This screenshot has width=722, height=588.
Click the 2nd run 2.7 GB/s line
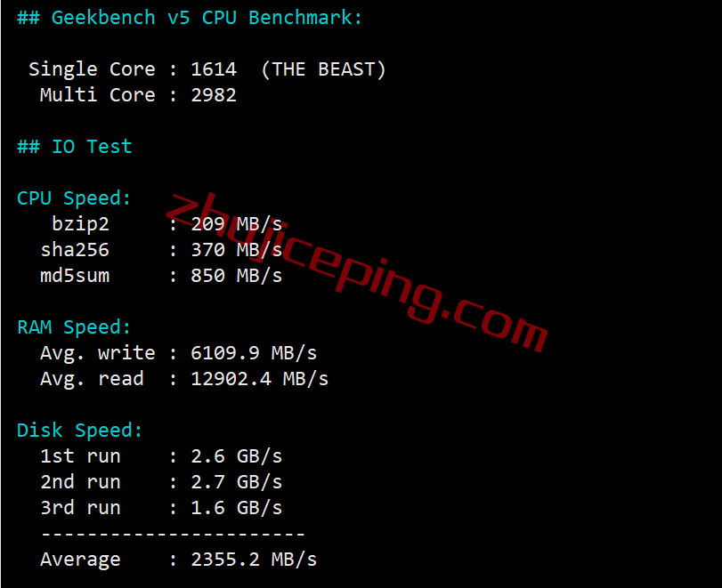coord(161,482)
